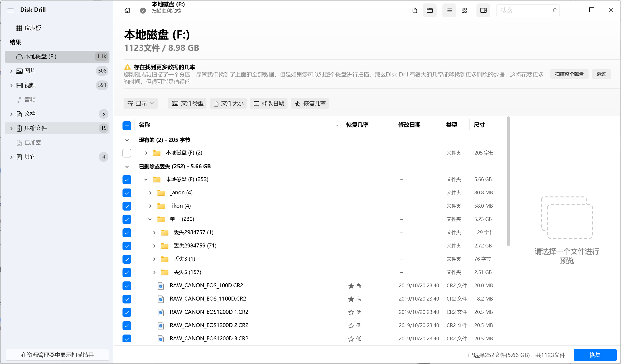Collapse the 现有的 (2) group

click(127, 140)
